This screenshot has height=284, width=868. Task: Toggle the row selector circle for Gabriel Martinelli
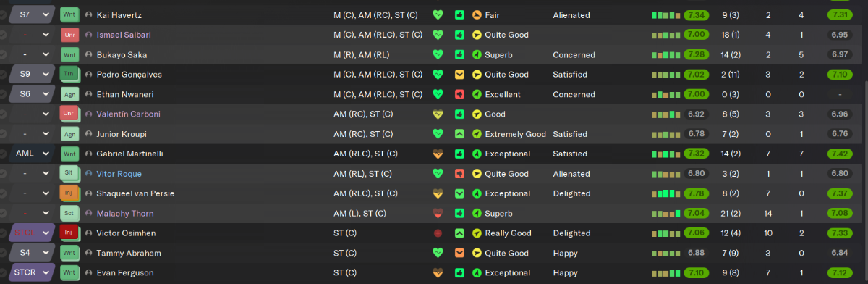pos(3,154)
